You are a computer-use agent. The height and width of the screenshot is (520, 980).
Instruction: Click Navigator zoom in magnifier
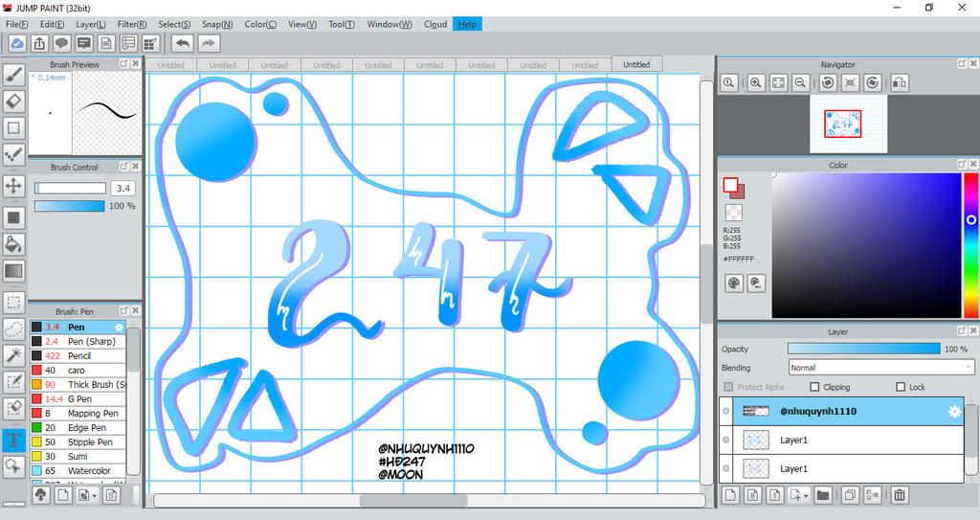(756, 82)
